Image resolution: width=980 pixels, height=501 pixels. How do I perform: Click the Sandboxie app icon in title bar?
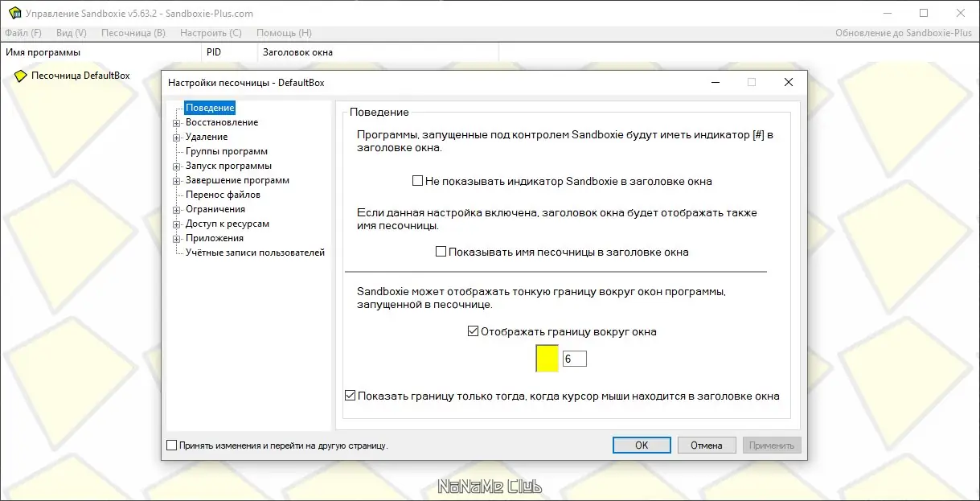point(14,13)
